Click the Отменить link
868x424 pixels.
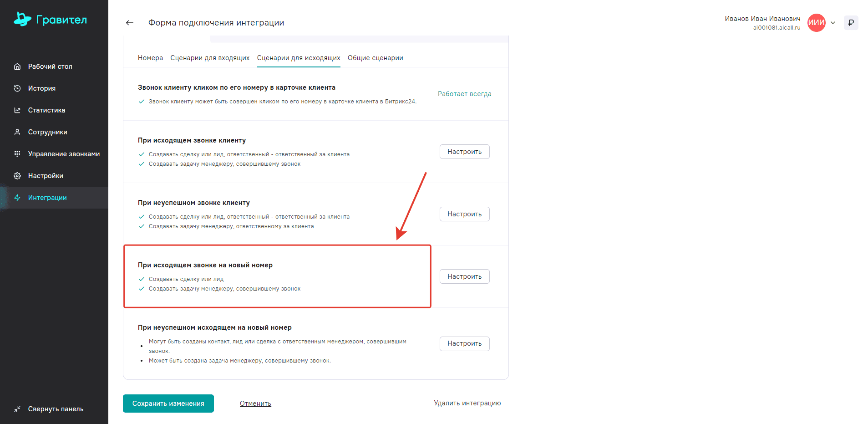pyautogui.click(x=255, y=404)
